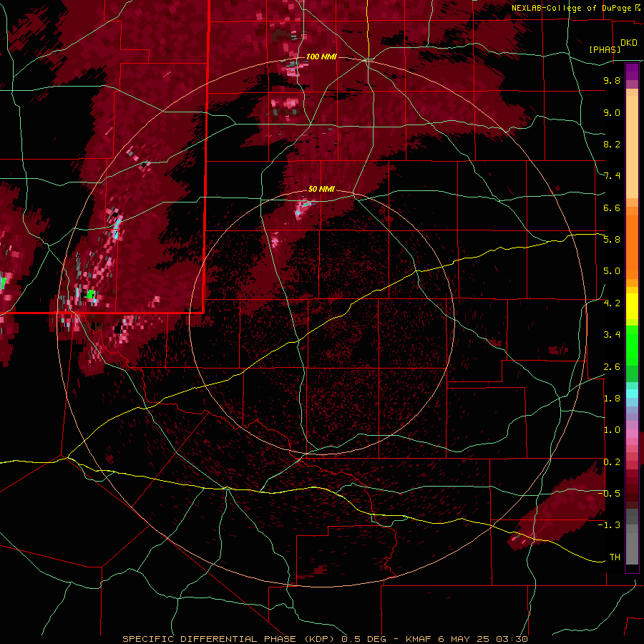Click the 6 MAY 25 03:30 timestamp
This screenshot has height=644, width=644.
[x=483, y=639]
